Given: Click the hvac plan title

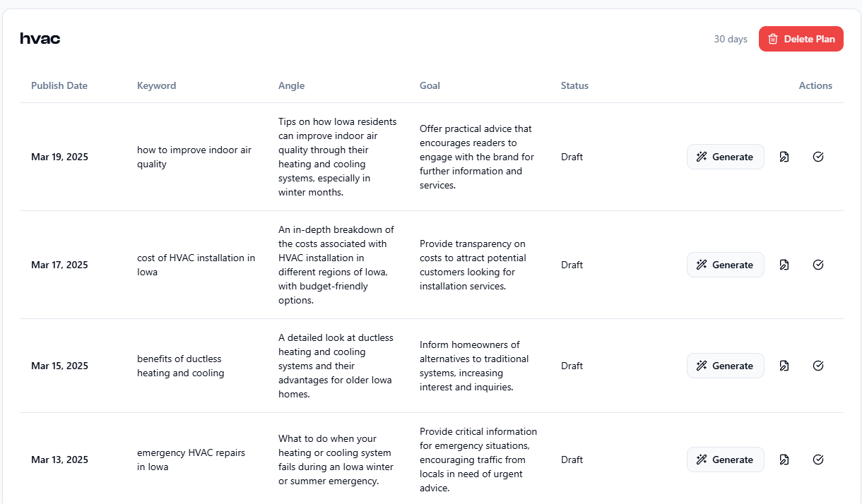Looking at the screenshot, I should [x=40, y=39].
